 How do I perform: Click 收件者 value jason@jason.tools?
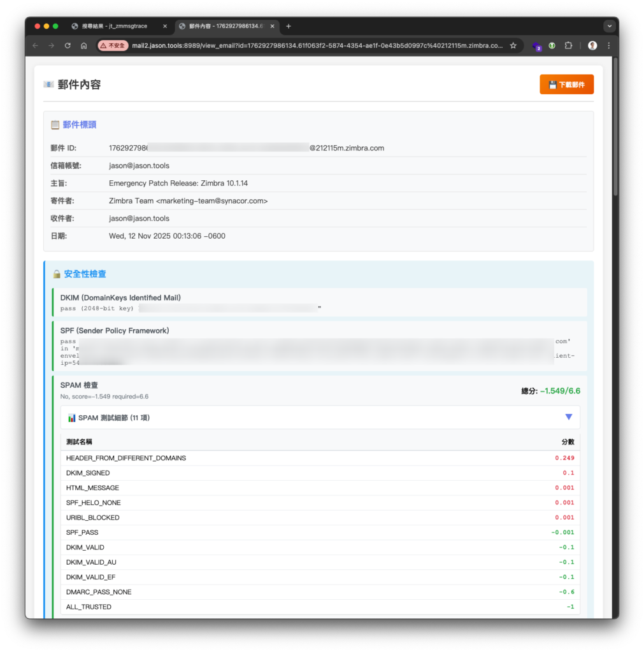pyautogui.click(x=139, y=219)
